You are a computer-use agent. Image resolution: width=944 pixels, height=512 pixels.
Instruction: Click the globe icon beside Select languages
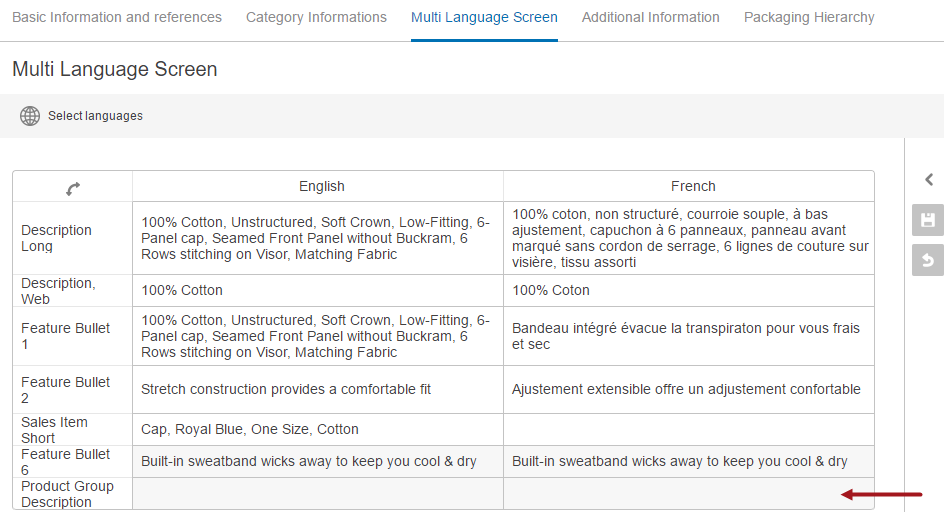30,116
